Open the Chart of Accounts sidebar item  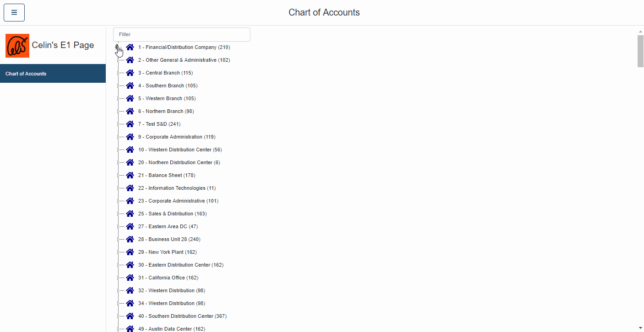pyautogui.click(x=53, y=74)
